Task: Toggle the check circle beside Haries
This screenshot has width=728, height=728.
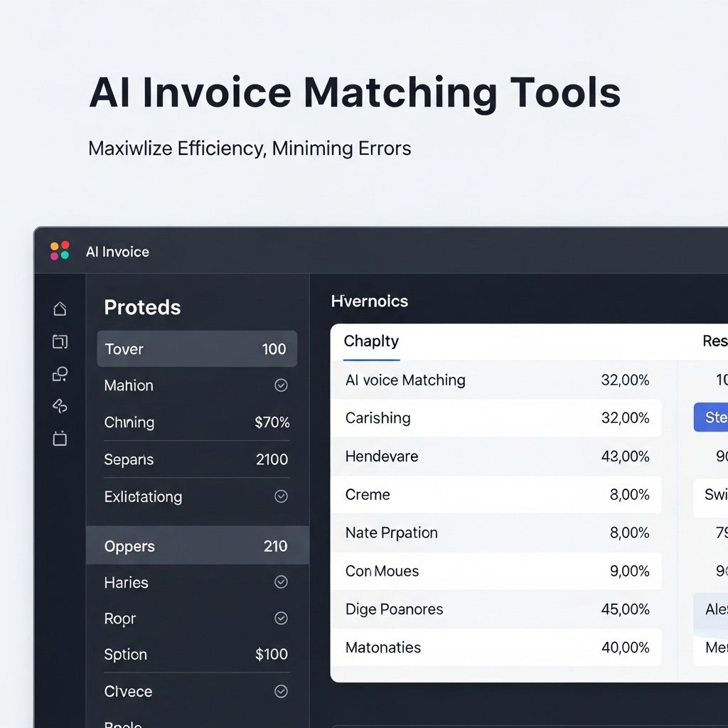Action: point(281,582)
